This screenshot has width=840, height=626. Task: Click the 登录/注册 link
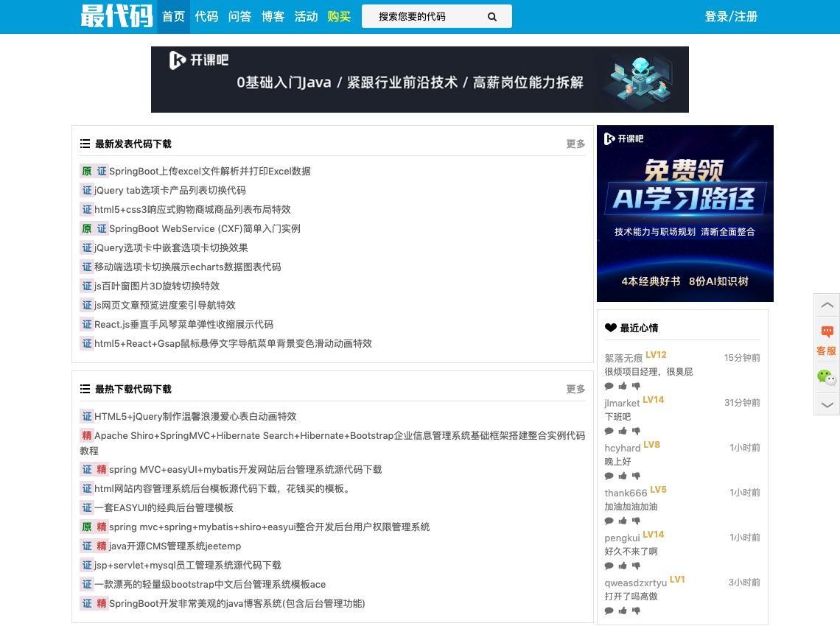tap(729, 16)
